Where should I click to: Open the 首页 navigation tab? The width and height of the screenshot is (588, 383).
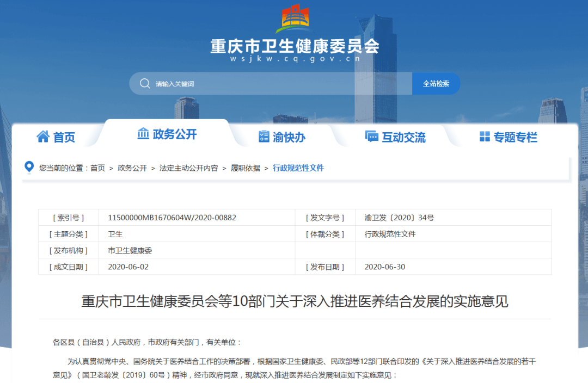(56, 137)
